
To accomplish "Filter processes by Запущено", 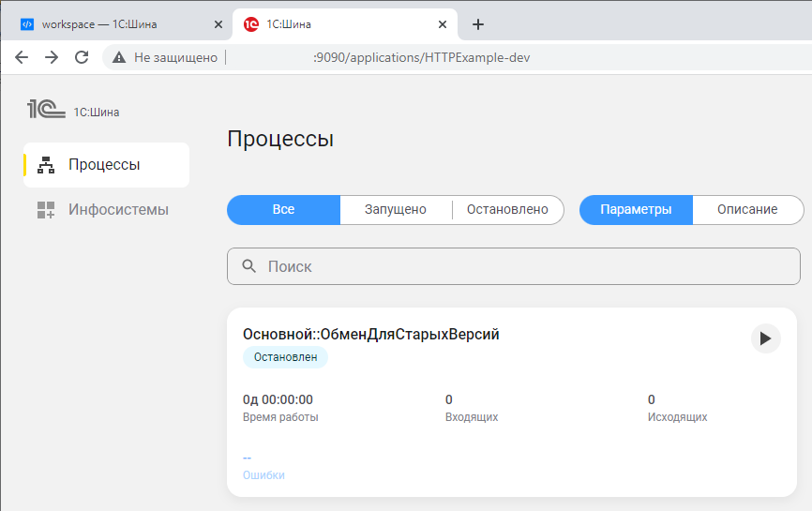I will pyautogui.click(x=395, y=210).
